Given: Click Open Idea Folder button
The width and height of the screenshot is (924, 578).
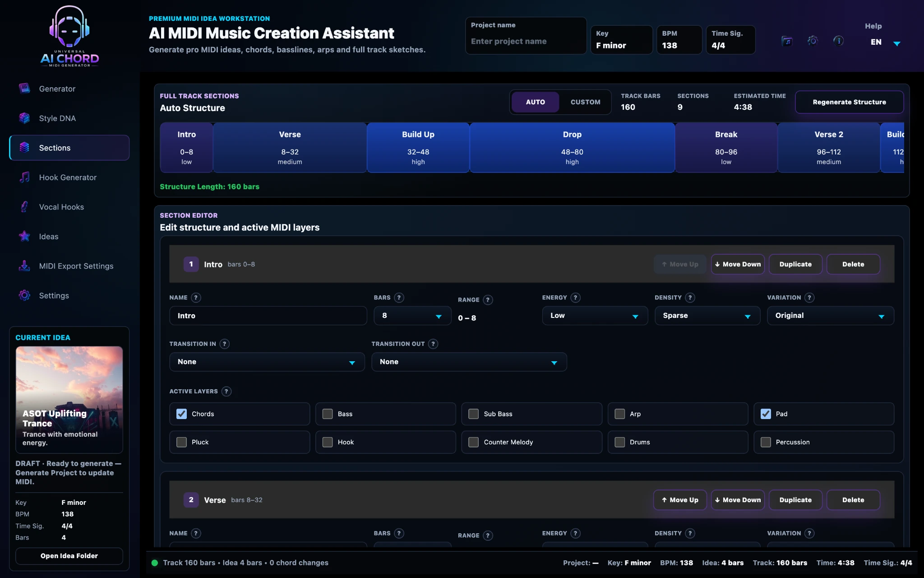Looking at the screenshot, I should point(69,556).
